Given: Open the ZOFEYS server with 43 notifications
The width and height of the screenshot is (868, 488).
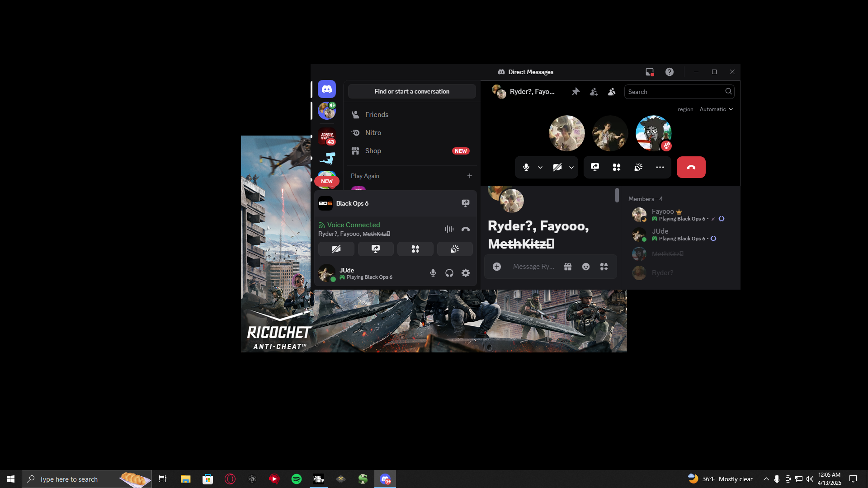Looking at the screenshot, I should point(326,136).
